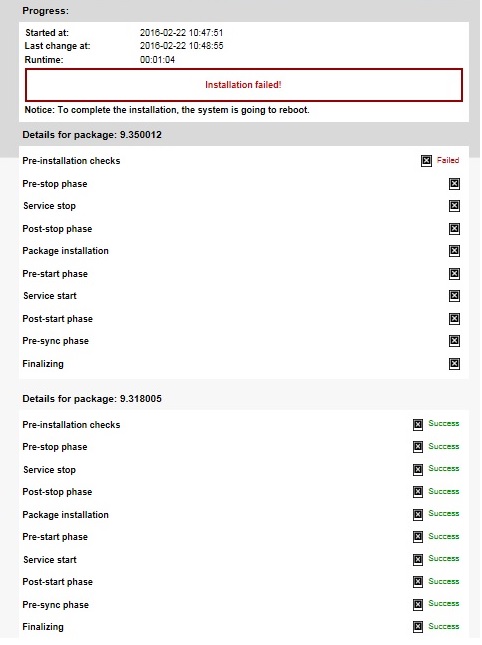Image resolution: width=482 pixels, height=645 pixels.
Task: Click the Success icon for Service stop in 9.318005
Action: pos(417,469)
